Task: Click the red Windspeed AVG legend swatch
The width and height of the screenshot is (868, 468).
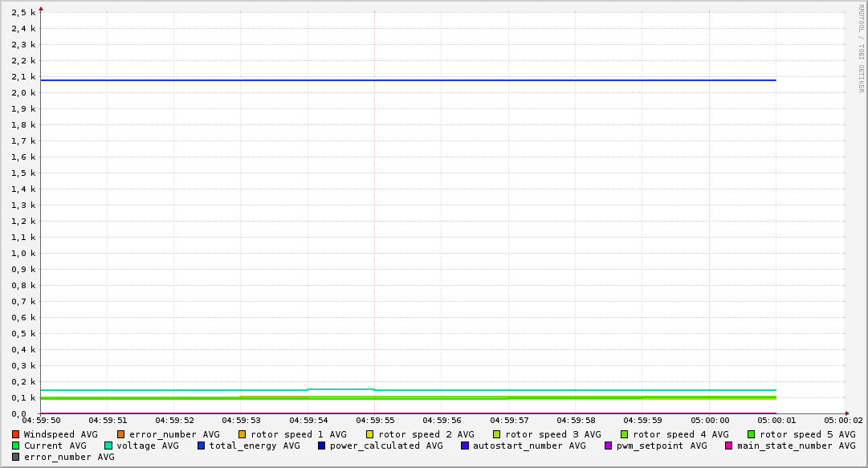Action: click(16, 434)
